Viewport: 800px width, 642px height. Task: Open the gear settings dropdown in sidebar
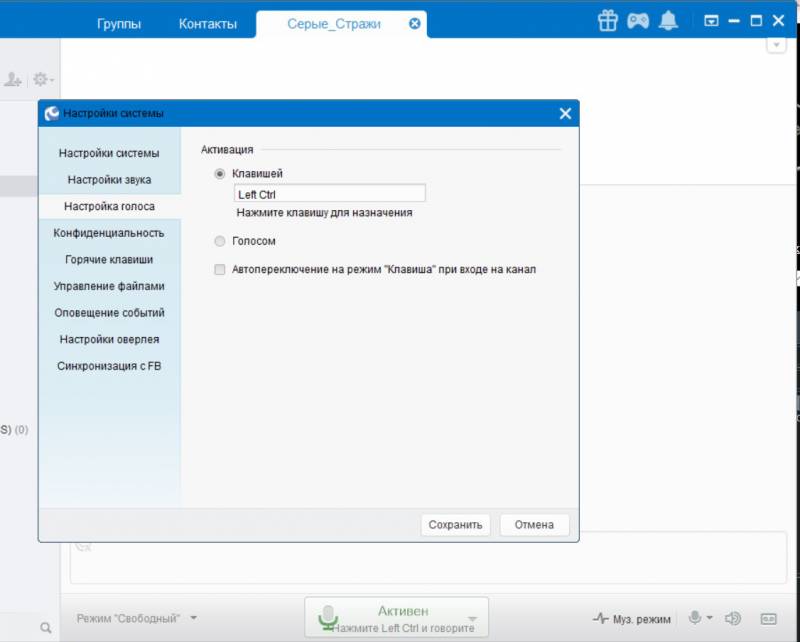click(x=43, y=79)
